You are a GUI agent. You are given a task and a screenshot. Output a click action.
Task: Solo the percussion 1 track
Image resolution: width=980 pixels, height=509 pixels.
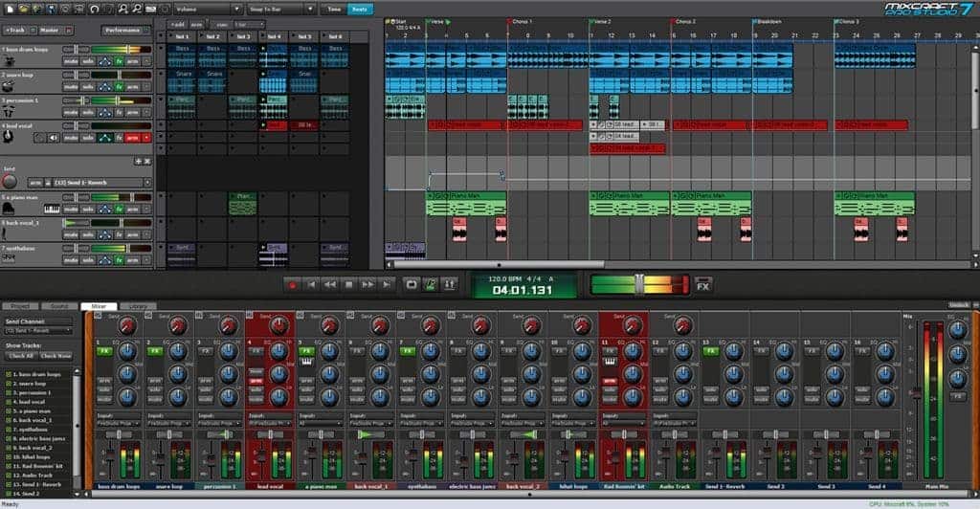tap(87, 112)
